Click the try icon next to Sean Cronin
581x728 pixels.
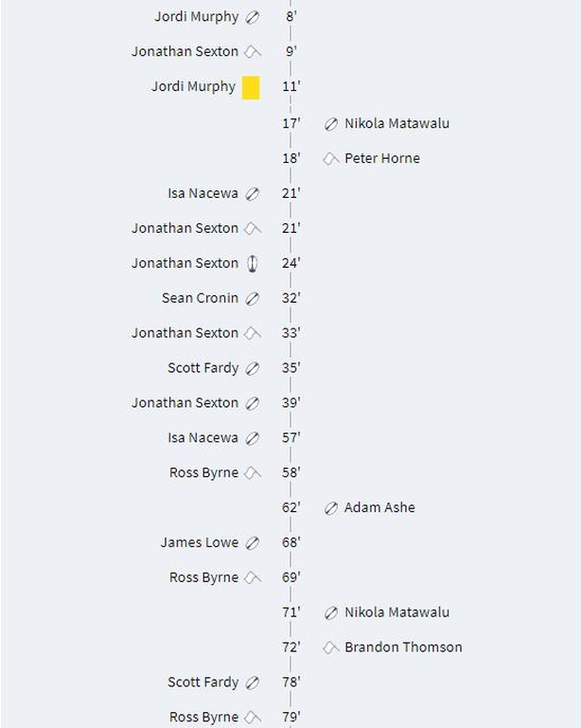(x=253, y=298)
